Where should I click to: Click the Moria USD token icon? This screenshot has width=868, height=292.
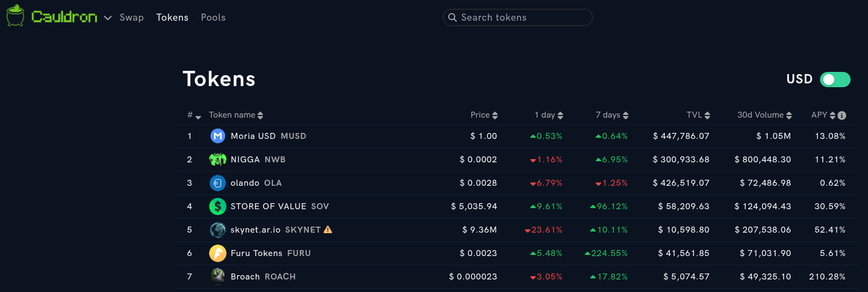218,136
